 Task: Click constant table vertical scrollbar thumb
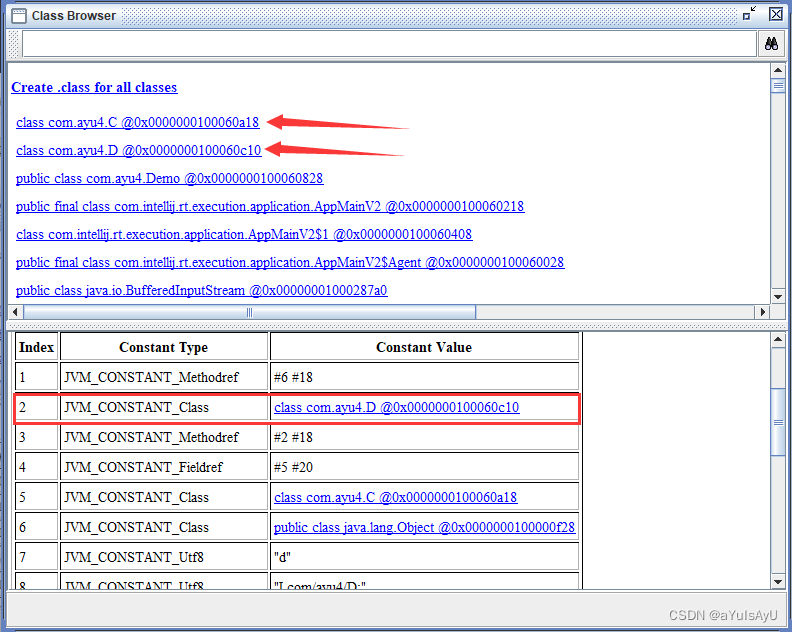tap(778, 422)
